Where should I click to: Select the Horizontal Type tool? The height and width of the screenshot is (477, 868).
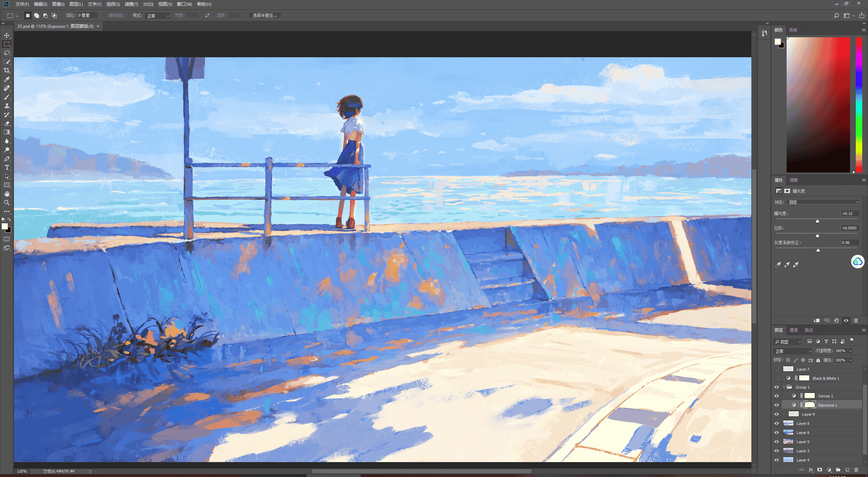tap(7, 167)
